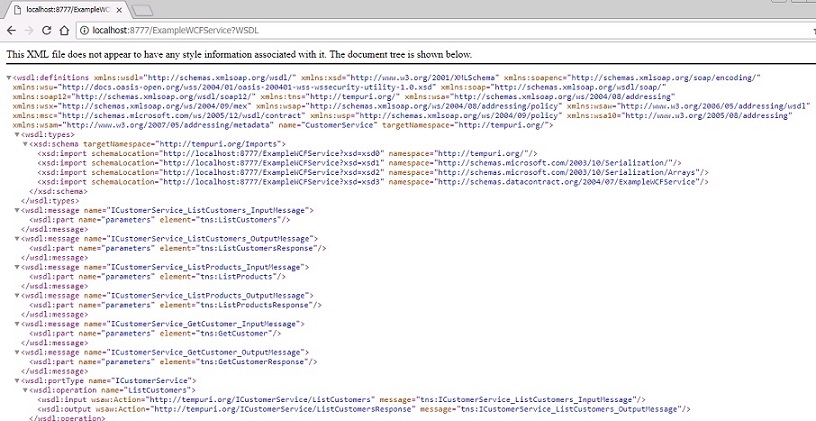Click the wsdl:part element tns:GetCustomerResponse line
The height and width of the screenshot is (421, 816).
click(x=173, y=362)
